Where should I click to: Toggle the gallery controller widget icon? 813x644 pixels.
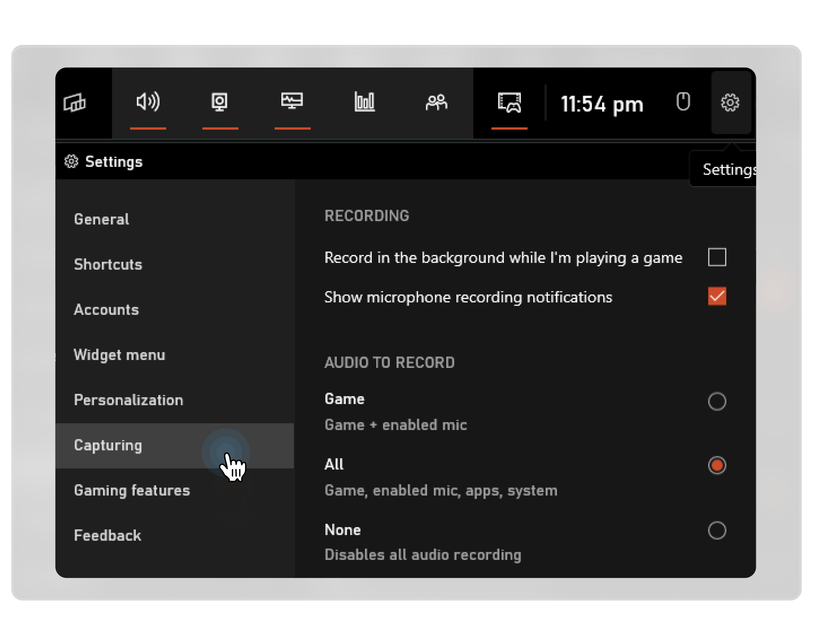(509, 102)
